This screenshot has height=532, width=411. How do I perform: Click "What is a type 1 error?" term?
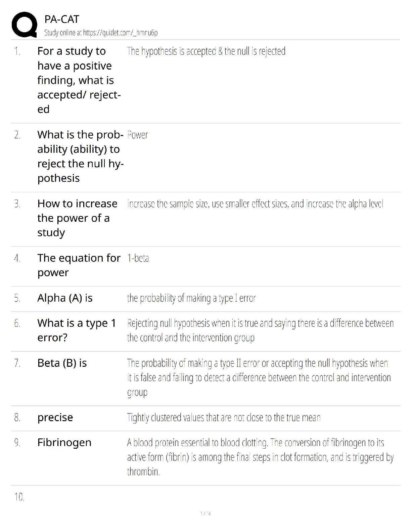(77, 330)
